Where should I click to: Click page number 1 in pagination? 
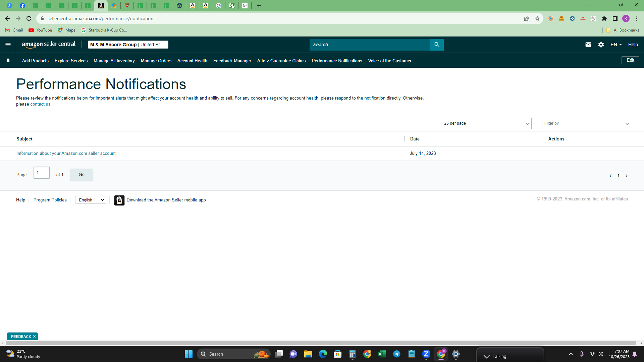[x=619, y=176]
